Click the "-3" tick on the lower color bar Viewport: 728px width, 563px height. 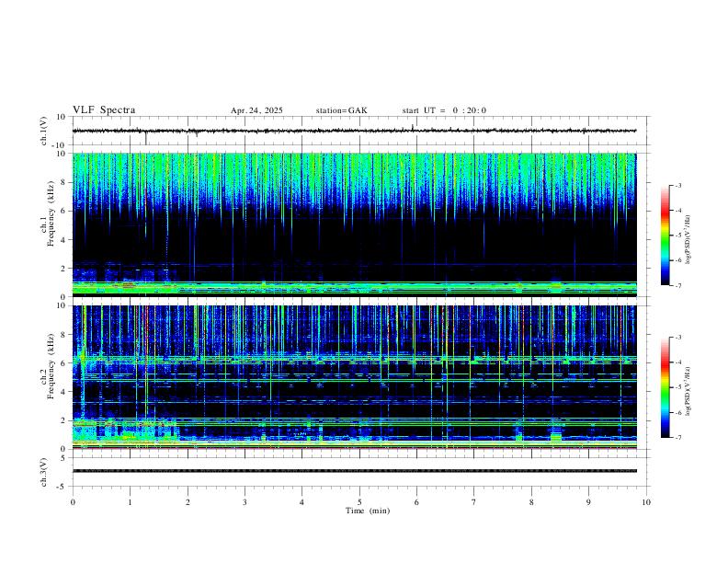(x=678, y=338)
